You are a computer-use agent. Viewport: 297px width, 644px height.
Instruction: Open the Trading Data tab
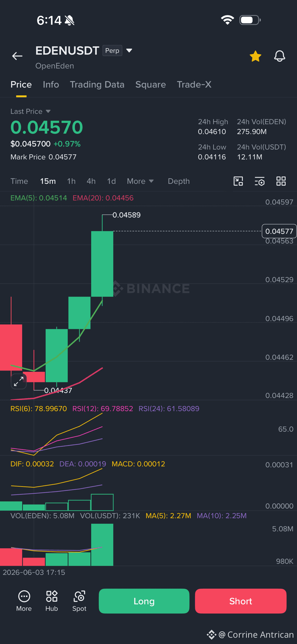pyautogui.click(x=97, y=85)
